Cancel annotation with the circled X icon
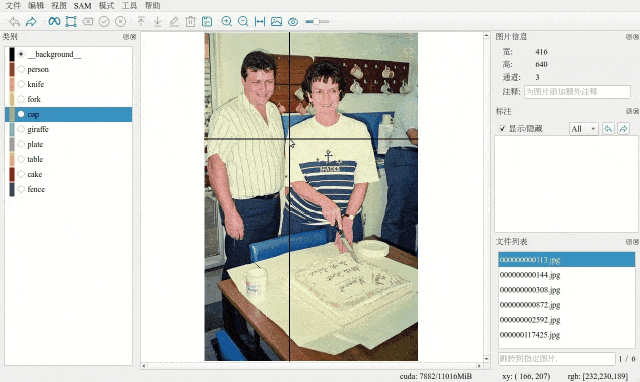Image resolution: width=640 pixels, height=382 pixels. 120,22
